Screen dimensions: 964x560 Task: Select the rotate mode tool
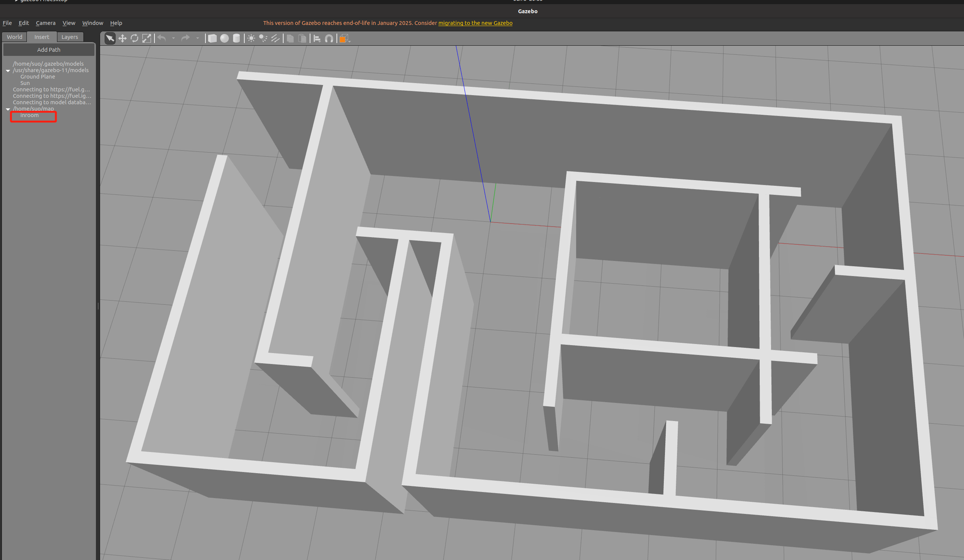click(134, 38)
